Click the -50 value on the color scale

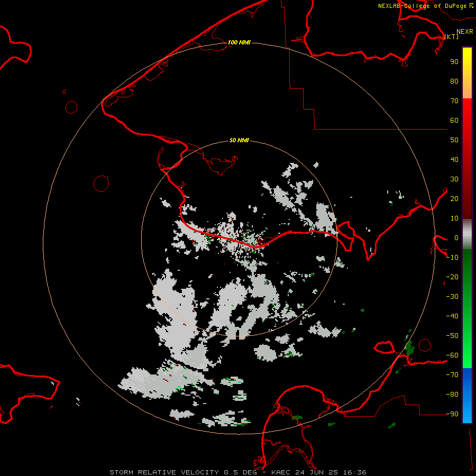(x=452, y=336)
